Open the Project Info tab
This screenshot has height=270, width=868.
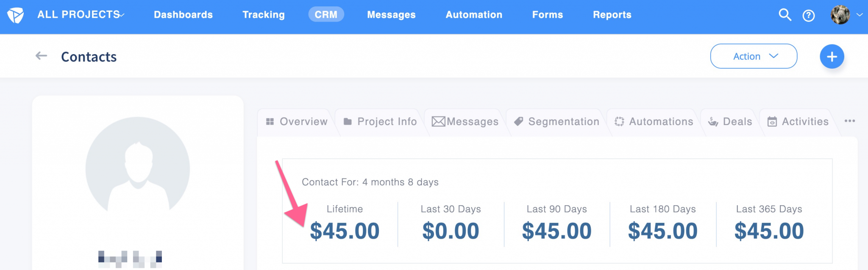[x=380, y=122]
